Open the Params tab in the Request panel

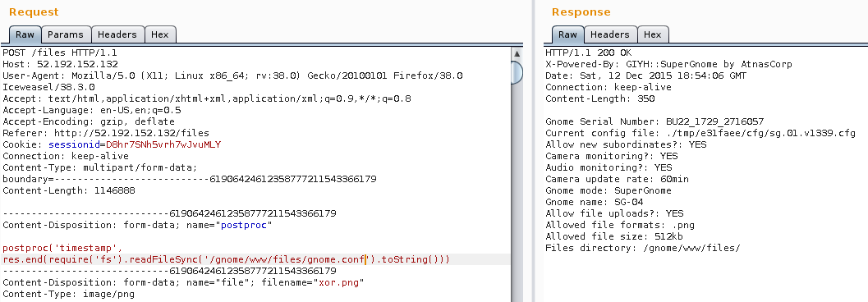tap(66, 34)
